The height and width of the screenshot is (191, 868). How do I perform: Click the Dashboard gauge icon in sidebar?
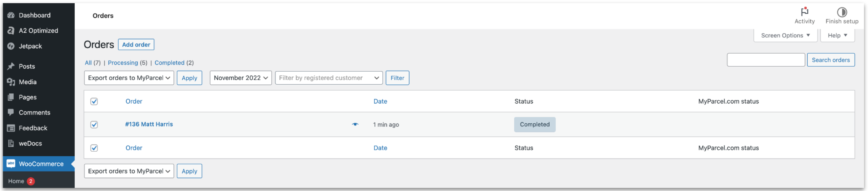(11, 15)
